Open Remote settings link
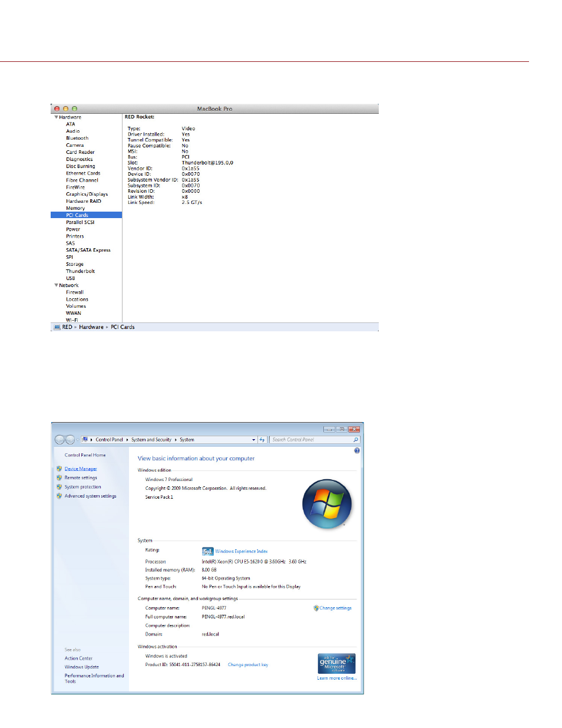Image resolution: width=562 pixels, height=728 pixels. [81, 478]
